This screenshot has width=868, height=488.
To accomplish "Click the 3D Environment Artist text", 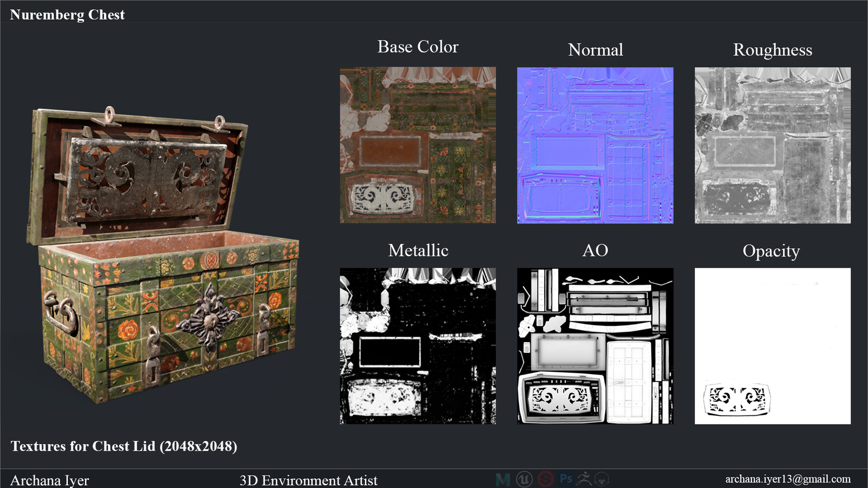I will coord(308,480).
